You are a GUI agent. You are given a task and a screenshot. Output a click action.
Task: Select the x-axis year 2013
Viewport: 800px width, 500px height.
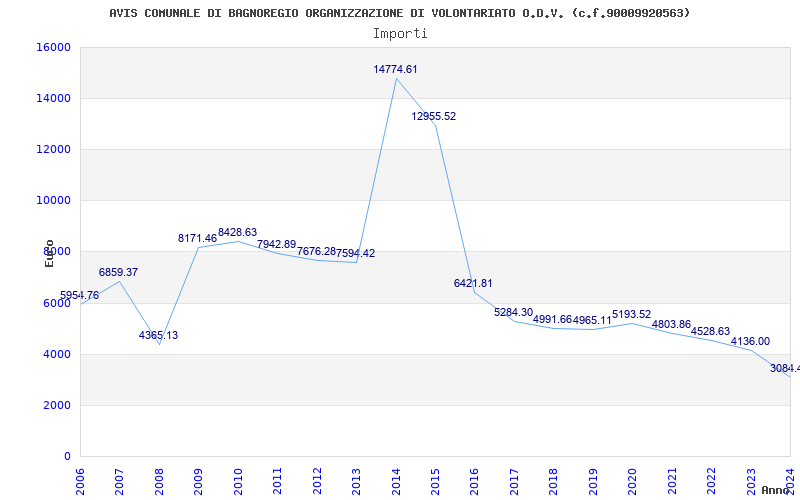pos(356,481)
